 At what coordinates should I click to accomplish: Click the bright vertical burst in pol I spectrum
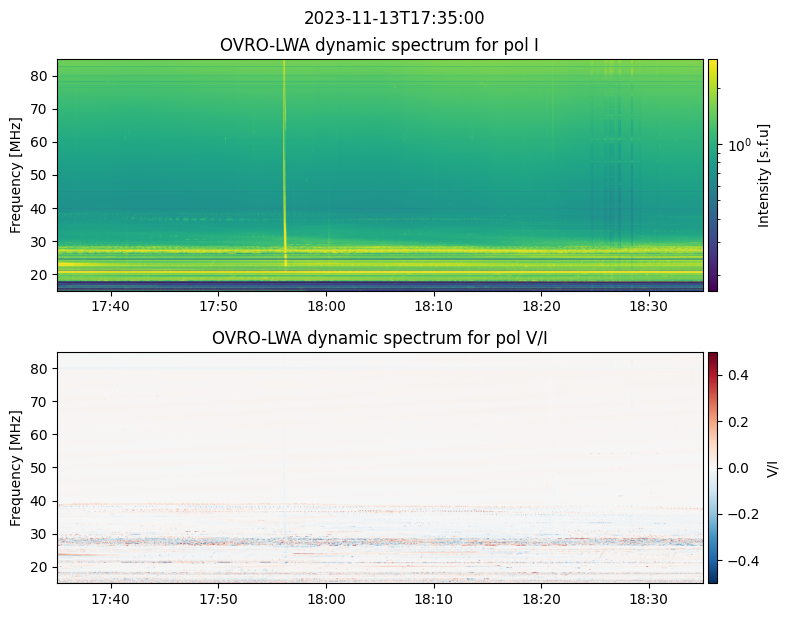285,160
